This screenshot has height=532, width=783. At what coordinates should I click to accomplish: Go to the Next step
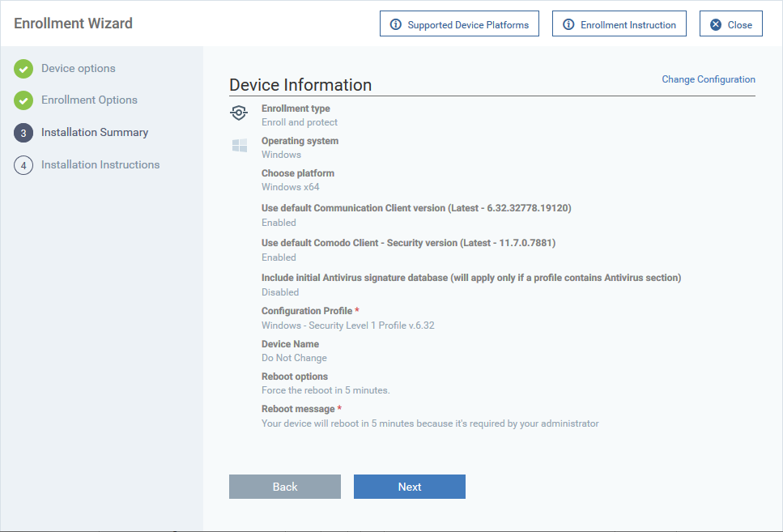point(410,487)
